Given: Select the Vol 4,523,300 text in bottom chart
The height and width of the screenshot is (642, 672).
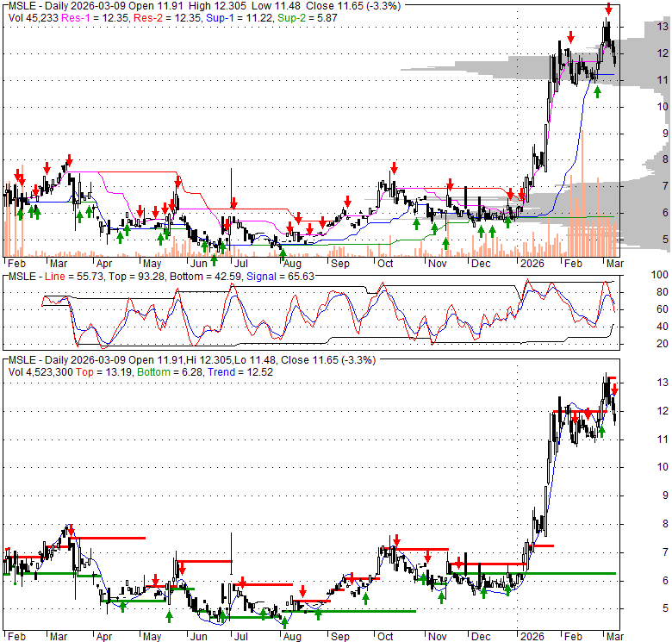Looking at the screenshot, I should click(40, 372).
